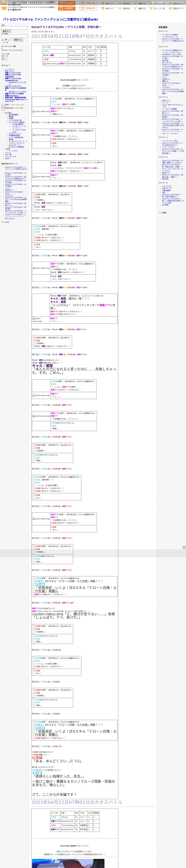Open カオスバトルロイヤル in the menu

pyautogui.click(x=13, y=86)
